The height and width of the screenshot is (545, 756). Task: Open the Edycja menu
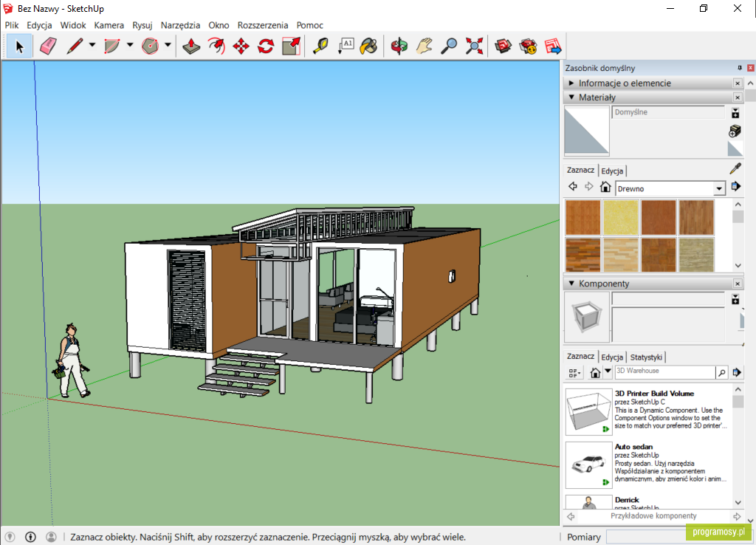tap(40, 25)
